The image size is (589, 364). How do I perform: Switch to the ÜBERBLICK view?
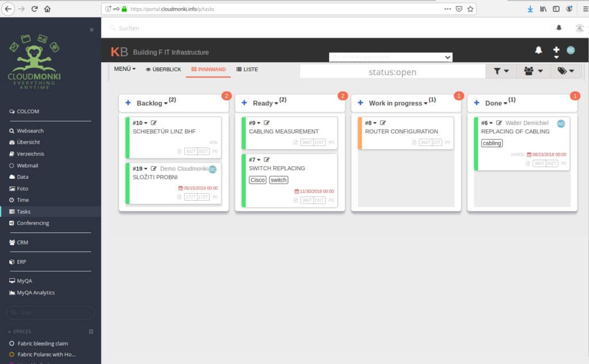click(x=163, y=69)
